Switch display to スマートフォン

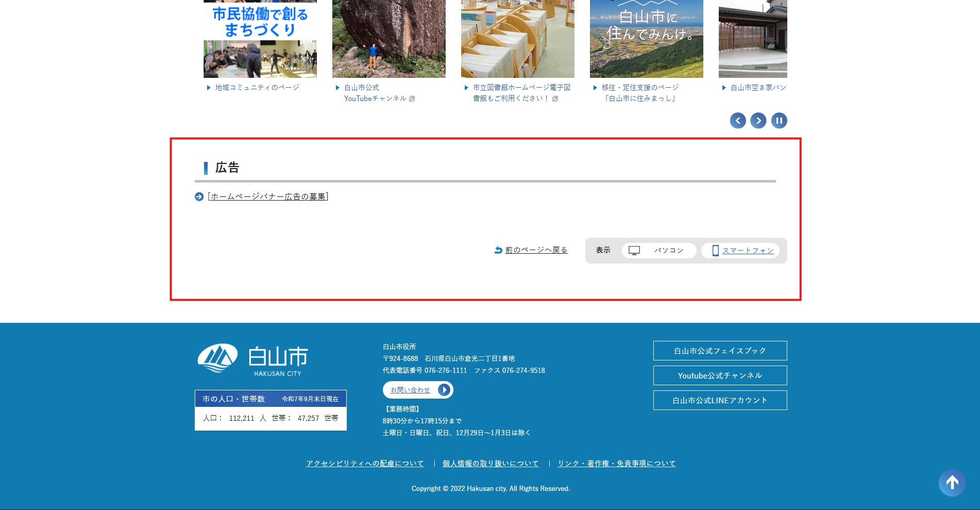(747, 251)
